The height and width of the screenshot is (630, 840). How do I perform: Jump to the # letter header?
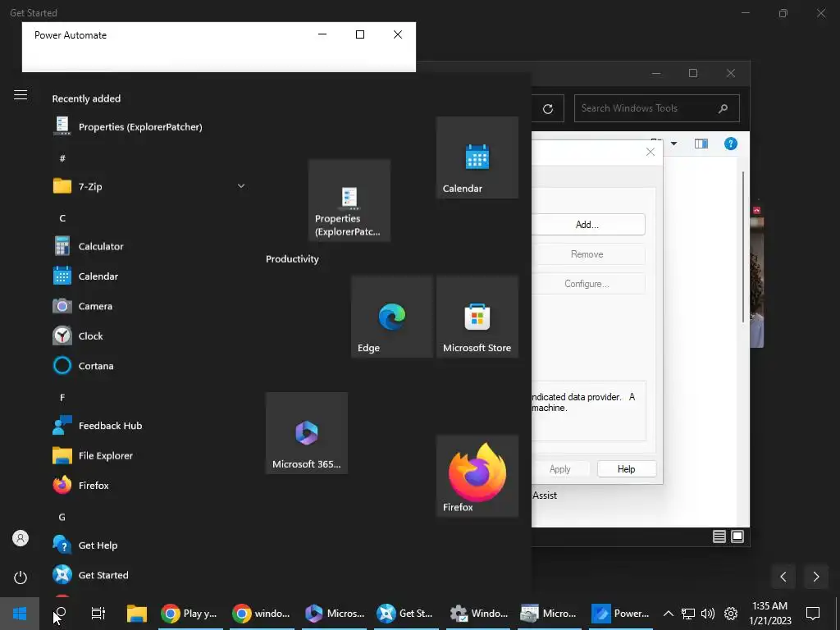(x=62, y=158)
